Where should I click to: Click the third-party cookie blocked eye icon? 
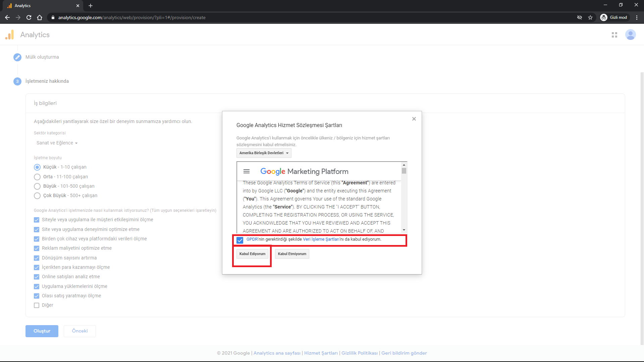[x=580, y=17]
